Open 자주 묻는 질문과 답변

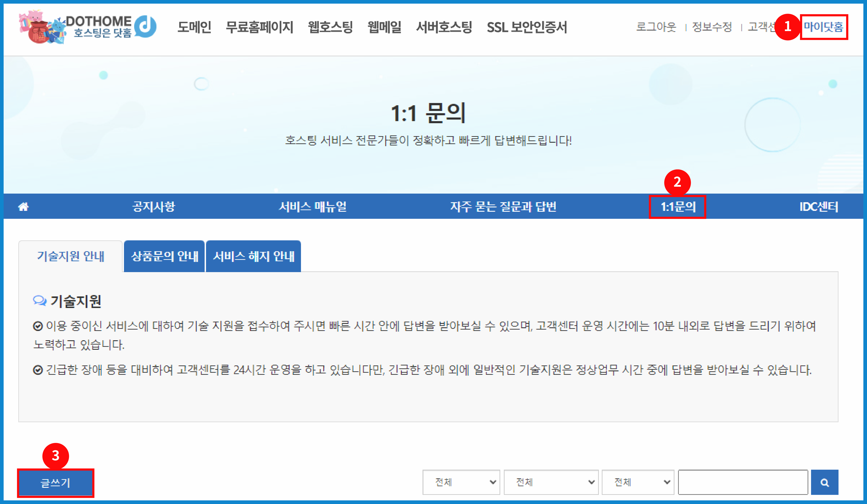[x=503, y=207]
